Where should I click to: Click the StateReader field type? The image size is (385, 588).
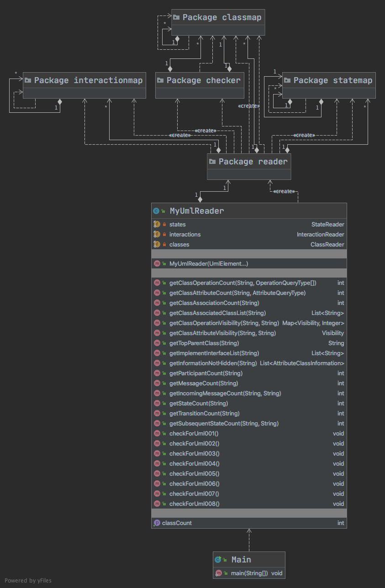[327, 224]
